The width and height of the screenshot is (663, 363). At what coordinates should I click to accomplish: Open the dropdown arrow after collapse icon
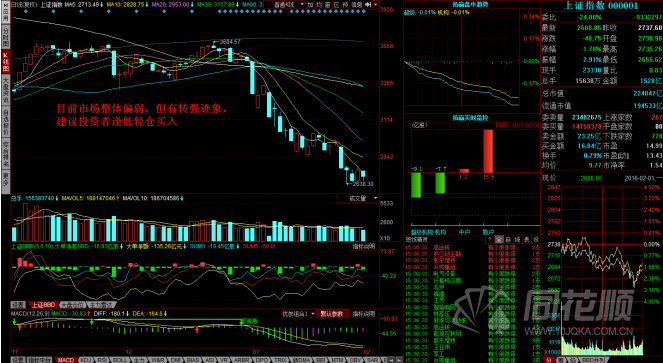pos(375,5)
